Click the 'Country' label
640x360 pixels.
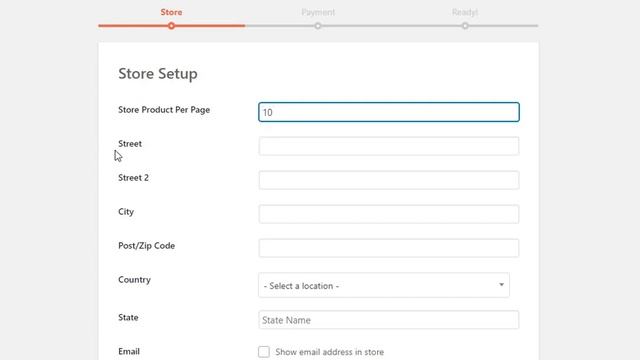tap(134, 280)
